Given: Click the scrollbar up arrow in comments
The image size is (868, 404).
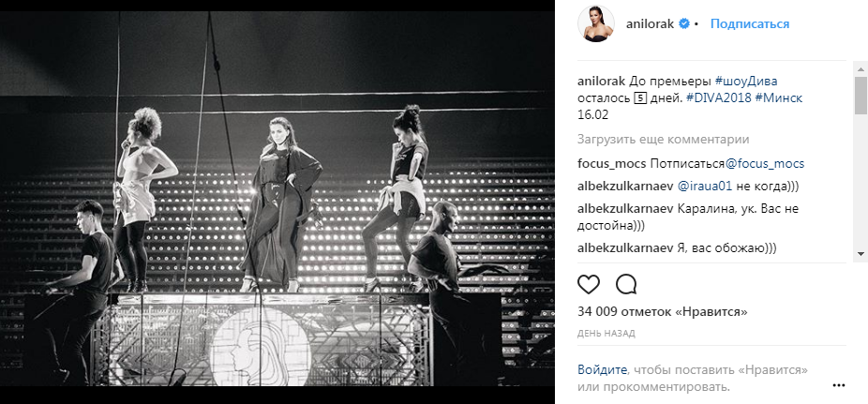Looking at the screenshot, I should click(861, 68).
